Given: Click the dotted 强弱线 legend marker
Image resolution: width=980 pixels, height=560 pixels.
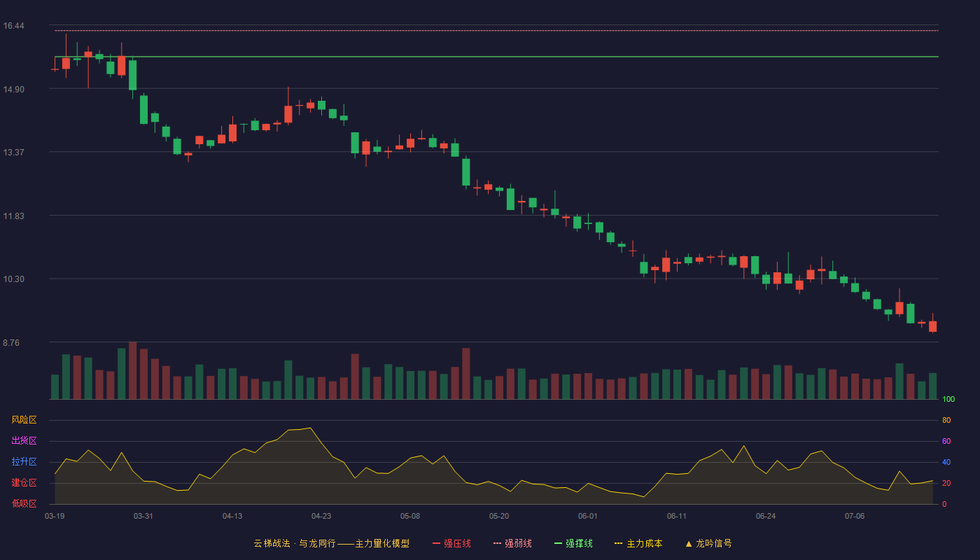Looking at the screenshot, I should pyautogui.click(x=497, y=543).
